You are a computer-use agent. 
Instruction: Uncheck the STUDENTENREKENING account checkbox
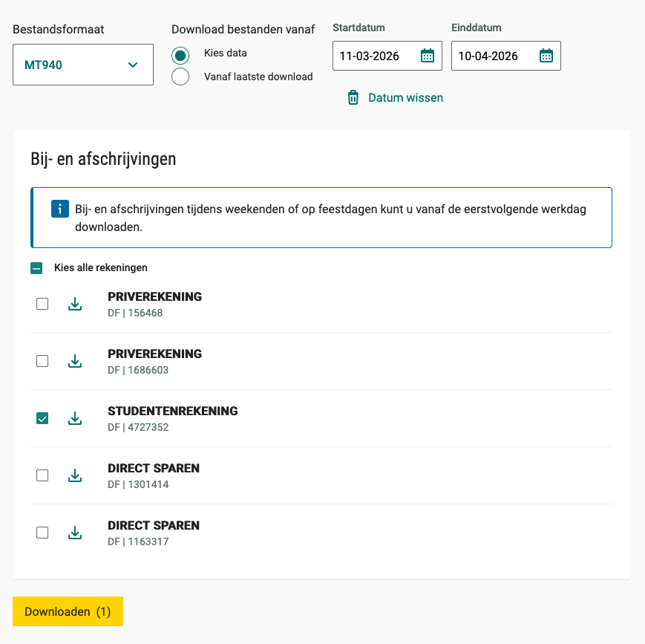click(42, 417)
